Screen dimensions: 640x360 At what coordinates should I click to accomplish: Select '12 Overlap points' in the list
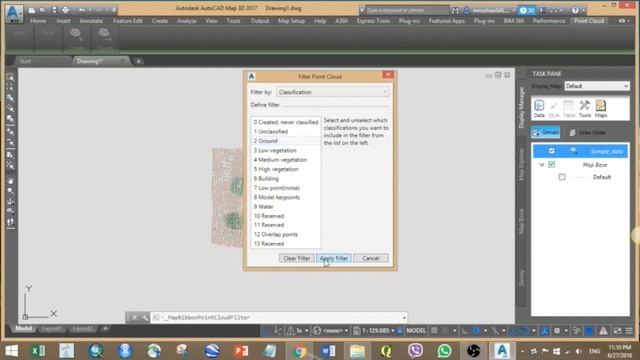[x=286, y=234]
